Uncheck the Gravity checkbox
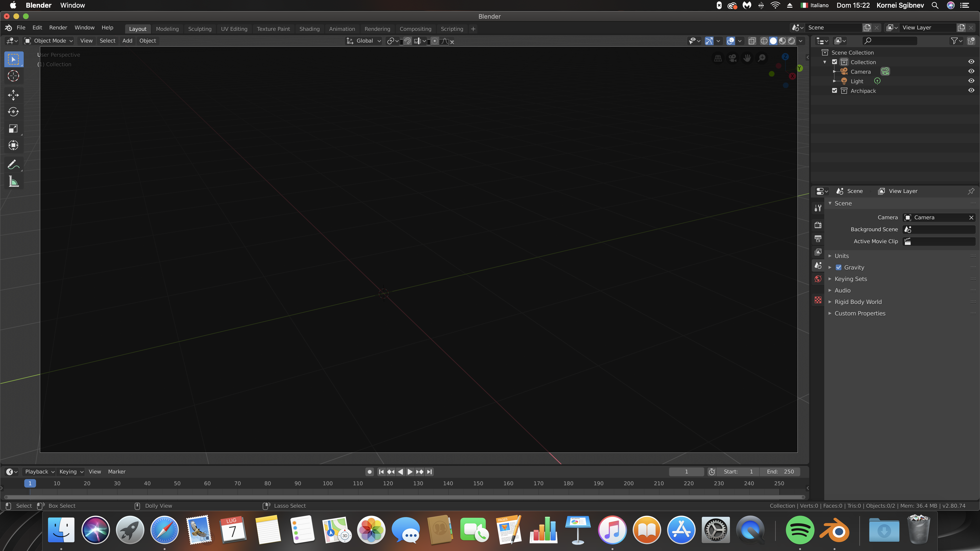Viewport: 980px width, 551px height. pyautogui.click(x=838, y=267)
